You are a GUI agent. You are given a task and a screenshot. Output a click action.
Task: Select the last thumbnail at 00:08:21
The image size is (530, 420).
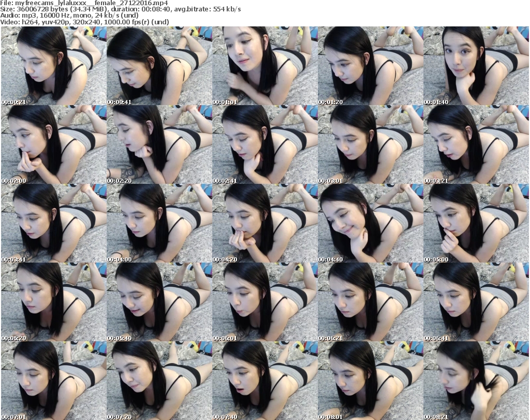click(475, 381)
